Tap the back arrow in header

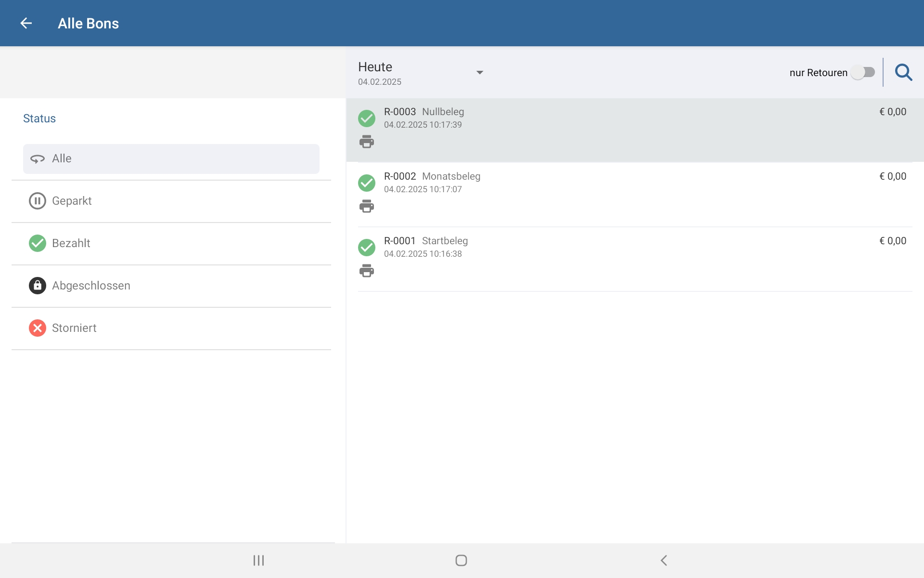point(26,23)
